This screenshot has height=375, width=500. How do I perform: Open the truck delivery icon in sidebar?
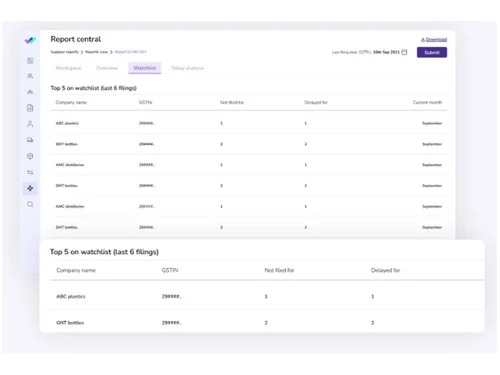pos(30,140)
